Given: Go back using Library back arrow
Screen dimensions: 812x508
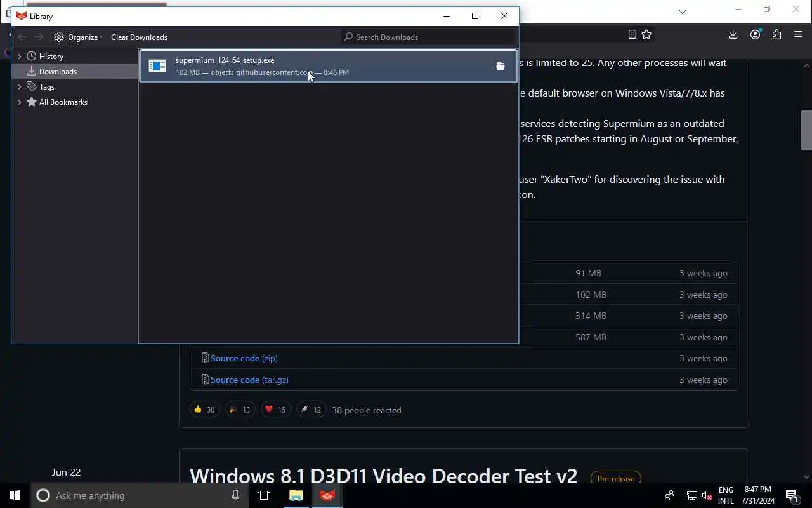Looking at the screenshot, I should click(22, 37).
